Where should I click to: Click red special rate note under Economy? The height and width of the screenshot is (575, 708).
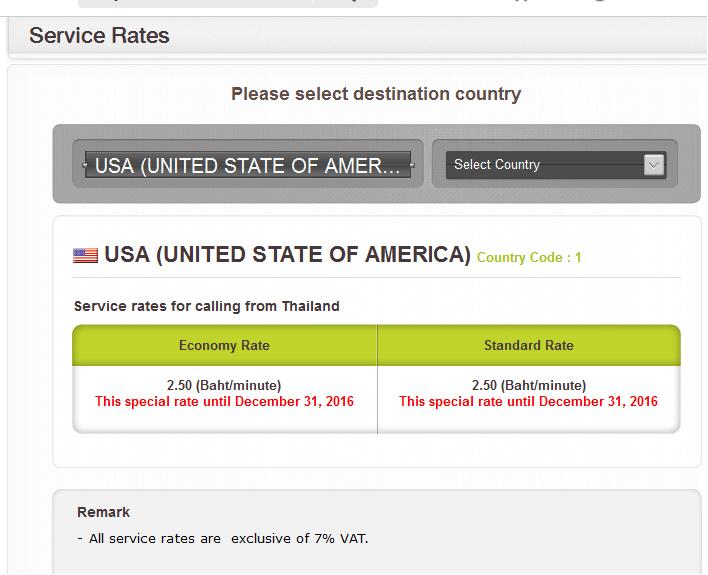224,402
